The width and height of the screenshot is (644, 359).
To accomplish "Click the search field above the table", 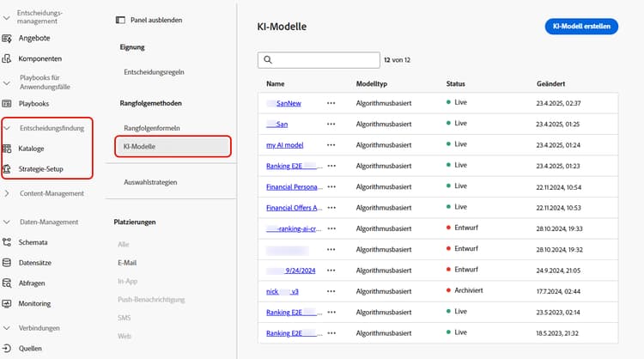I will [x=319, y=60].
